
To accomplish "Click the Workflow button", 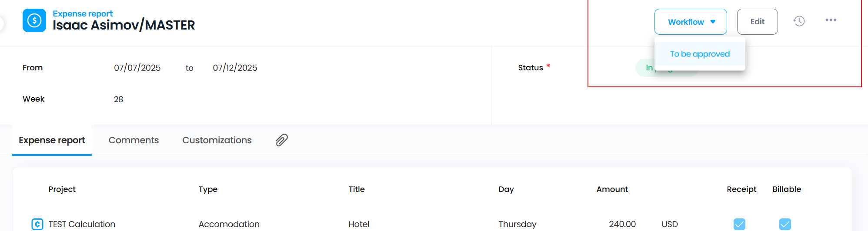I will coord(686,22).
